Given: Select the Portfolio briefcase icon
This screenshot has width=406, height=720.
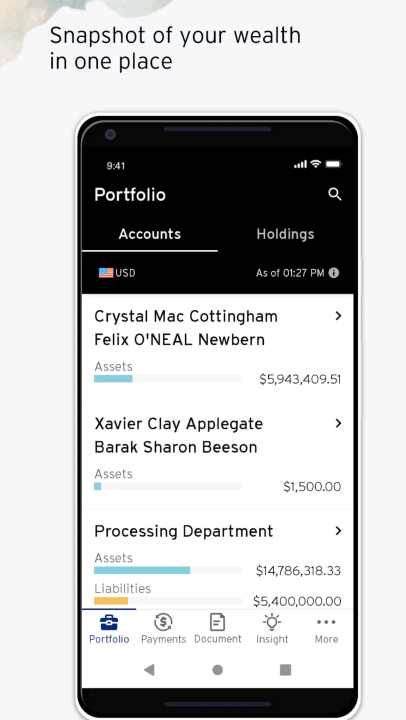Looking at the screenshot, I should (x=109, y=623).
